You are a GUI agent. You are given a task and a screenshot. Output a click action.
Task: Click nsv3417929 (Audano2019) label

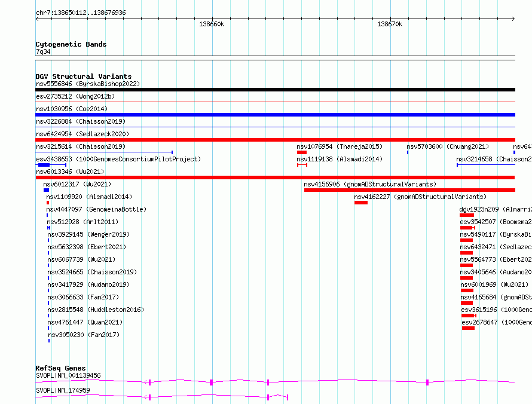[x=88, y=284]
